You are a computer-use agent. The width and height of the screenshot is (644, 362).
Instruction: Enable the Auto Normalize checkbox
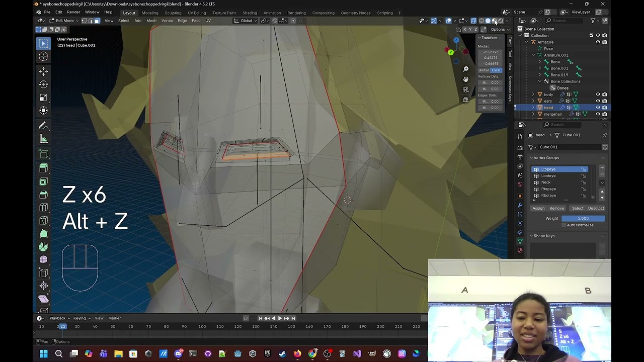click(563, 225)
